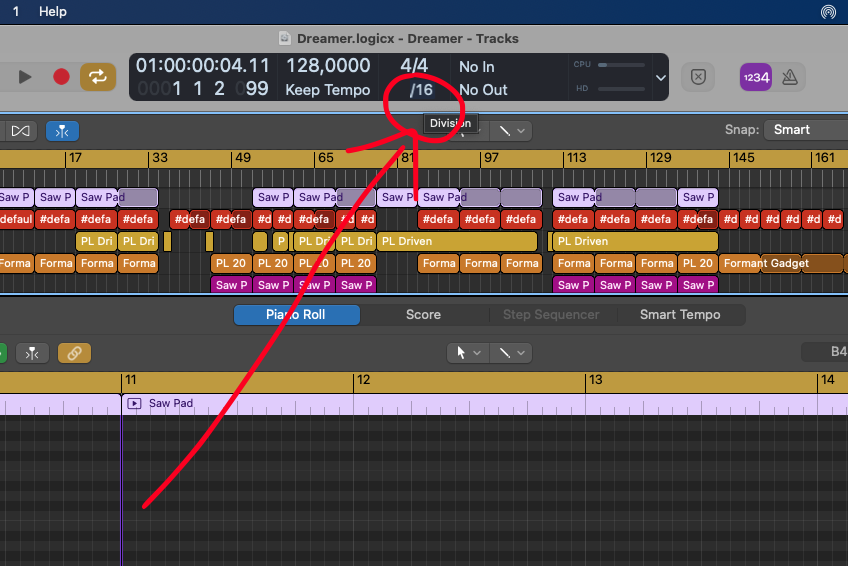Open the Piano Roll pointer tool menu
848x566 pixels.
[468, 353]
